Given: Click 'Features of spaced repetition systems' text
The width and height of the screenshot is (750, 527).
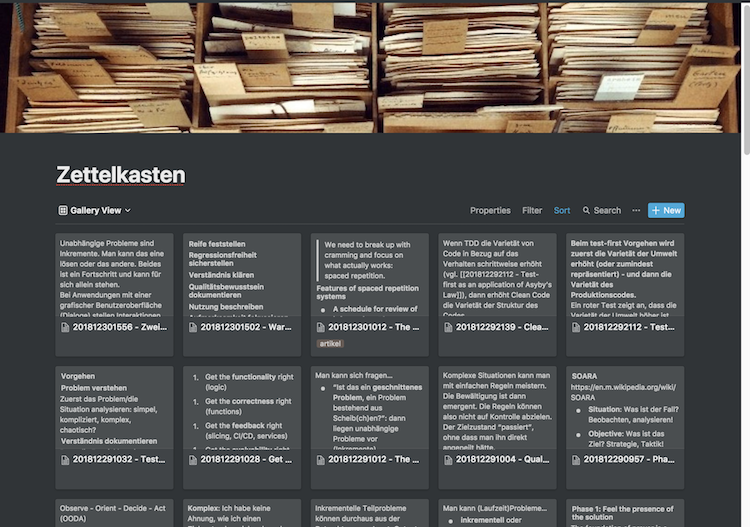Looking at the screenshot, I should pyautogui.click(x=367, y=292).
